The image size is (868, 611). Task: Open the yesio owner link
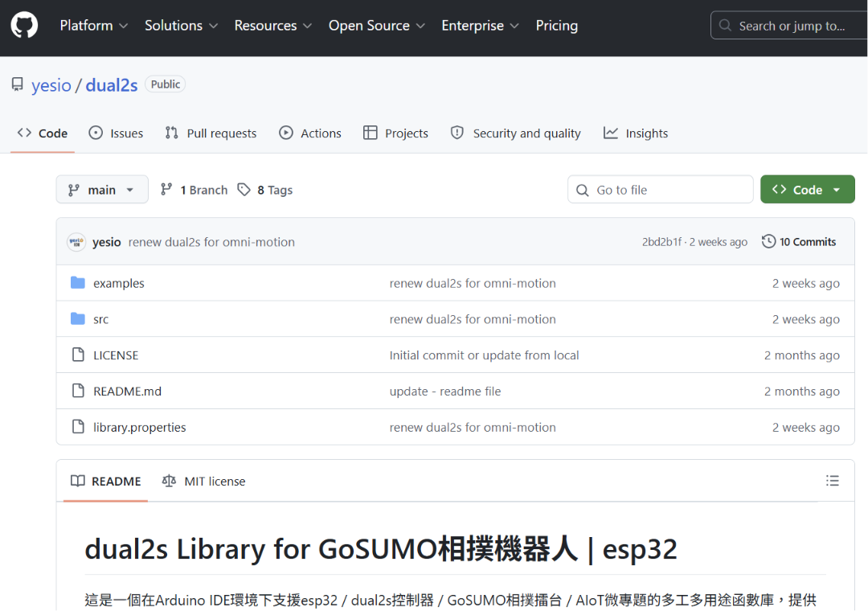coord(51,85)
